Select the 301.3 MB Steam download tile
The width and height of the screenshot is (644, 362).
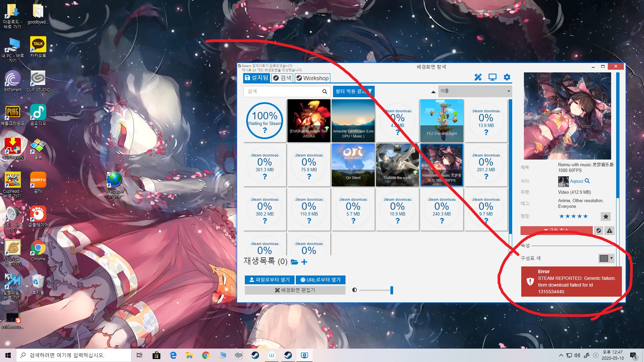(x=265, y=165)
